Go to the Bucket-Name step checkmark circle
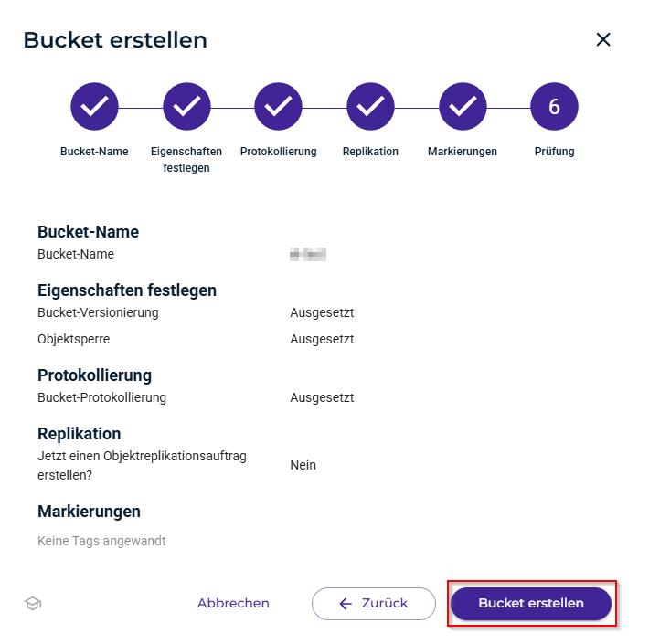Viewport: 649px width, 644px height. point(94,108)
